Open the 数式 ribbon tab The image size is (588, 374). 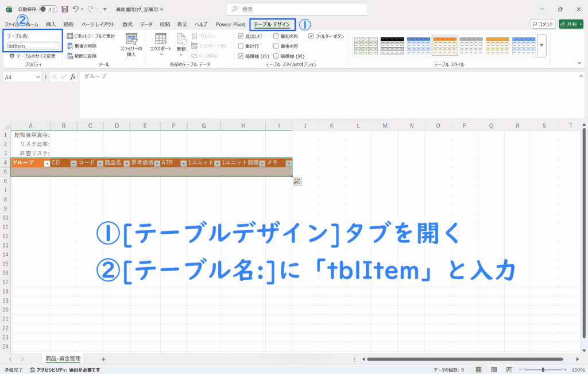pyautogui.click(x=127, y=25)
